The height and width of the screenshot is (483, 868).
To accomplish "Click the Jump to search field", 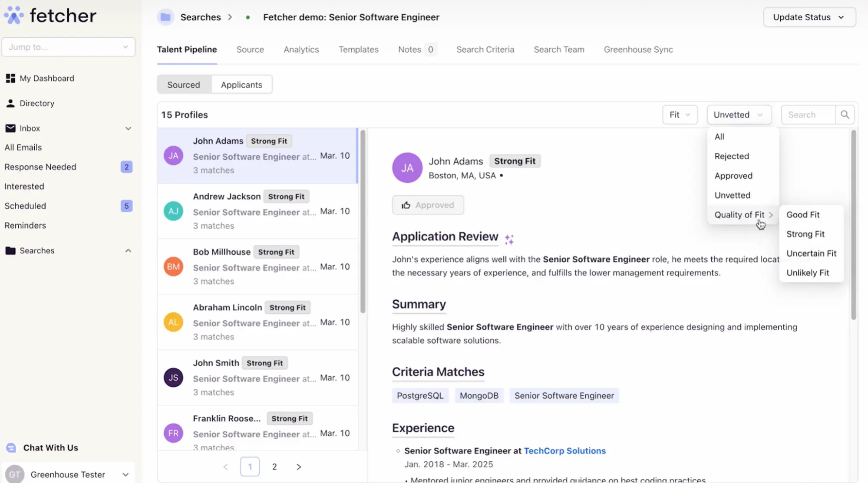I will [x=68, y=46].
